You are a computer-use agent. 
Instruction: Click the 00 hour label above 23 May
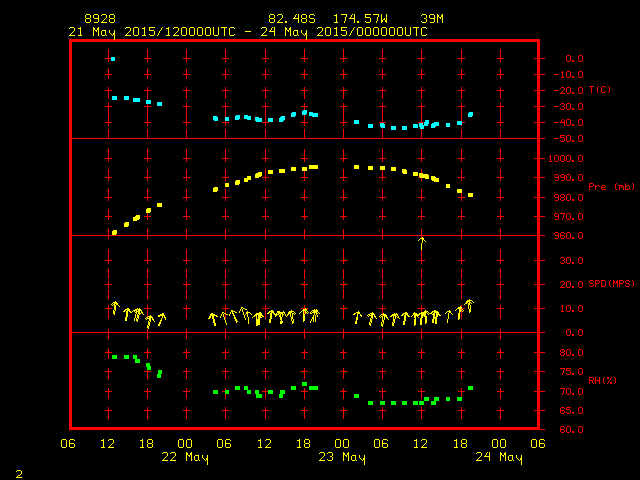point(342,444)
